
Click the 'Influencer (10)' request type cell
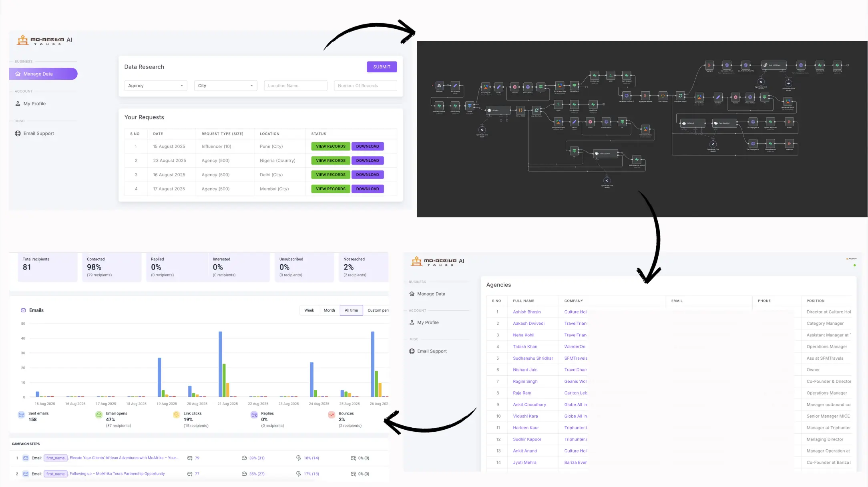pyautogui.click(x=216, y=147)
